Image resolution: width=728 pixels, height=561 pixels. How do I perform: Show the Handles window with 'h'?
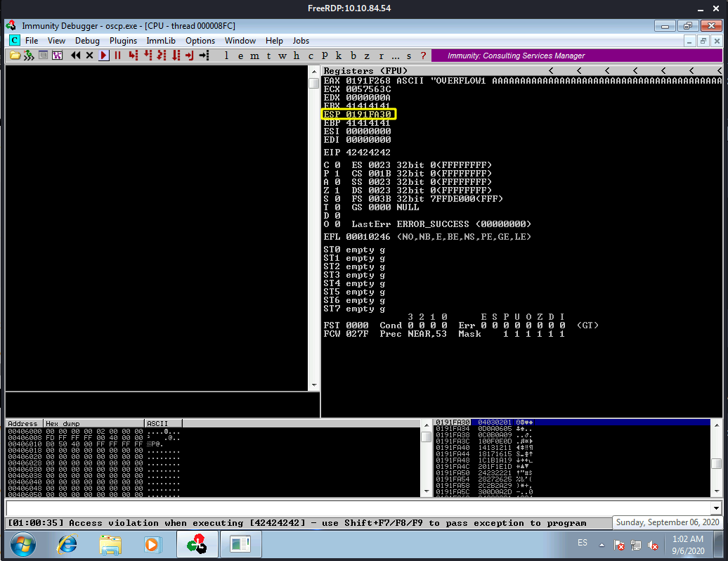(x=297, y=56)
